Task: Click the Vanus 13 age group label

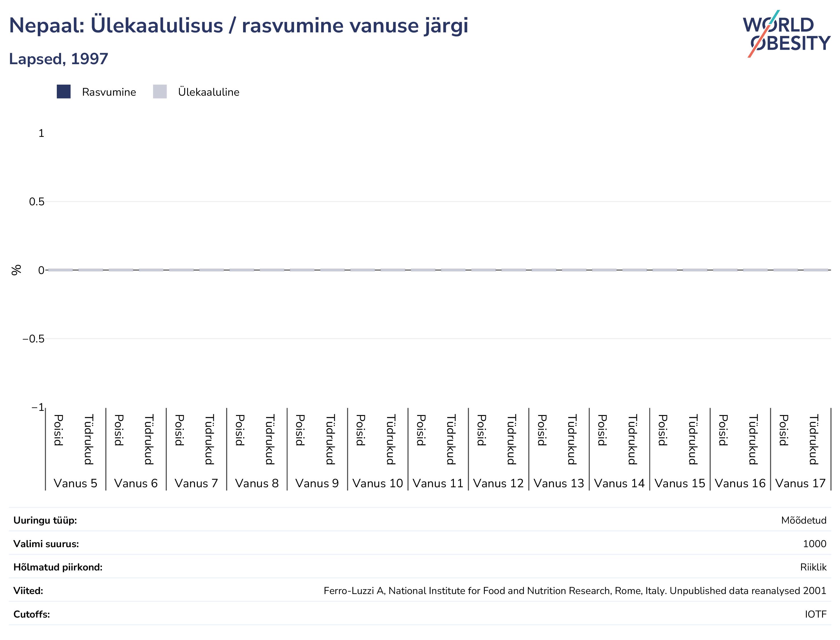Action: (x=559, y=484)
